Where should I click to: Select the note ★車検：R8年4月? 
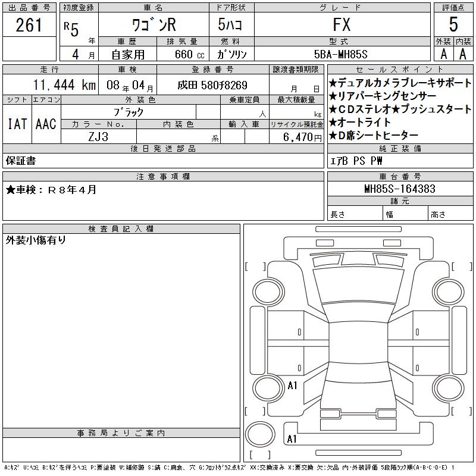(x=51, y=190)
